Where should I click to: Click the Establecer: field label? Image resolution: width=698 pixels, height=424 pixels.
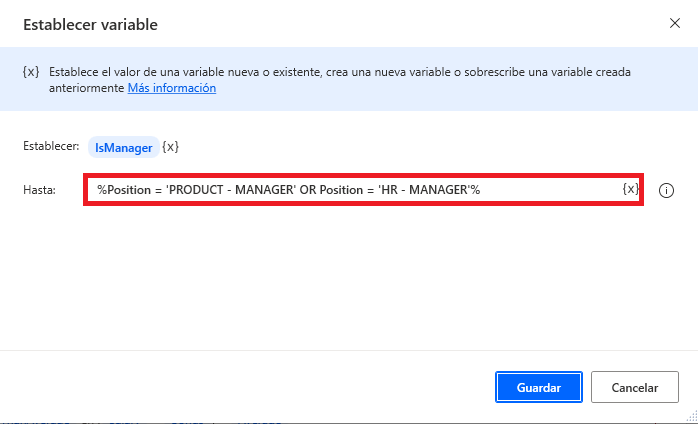(x=51, y=146)
